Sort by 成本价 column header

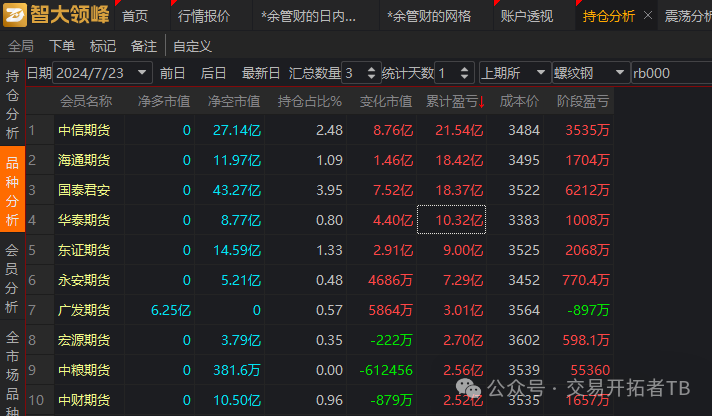[519, 101]
